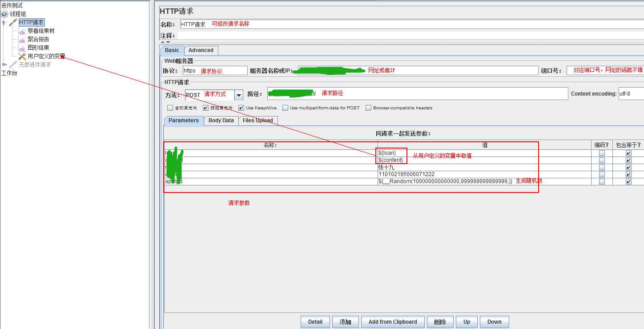The width and height of the screenshot is (644, 329).
Task: Uncheck 包含等于? for the ${loan} row
Action: click(x=628, y=153)
